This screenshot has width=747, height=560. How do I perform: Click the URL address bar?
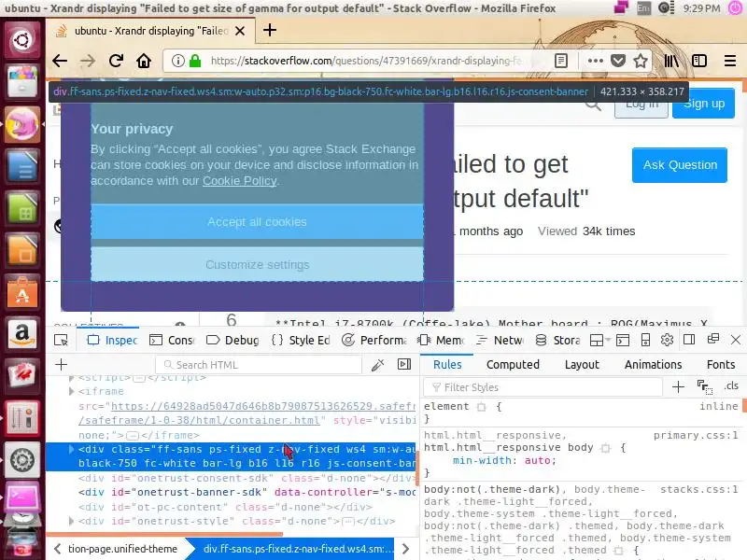(x=366, y=61)
